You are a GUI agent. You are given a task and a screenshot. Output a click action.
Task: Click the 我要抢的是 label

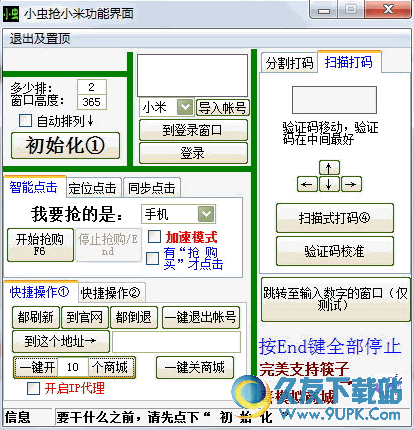tap(77, 214)
